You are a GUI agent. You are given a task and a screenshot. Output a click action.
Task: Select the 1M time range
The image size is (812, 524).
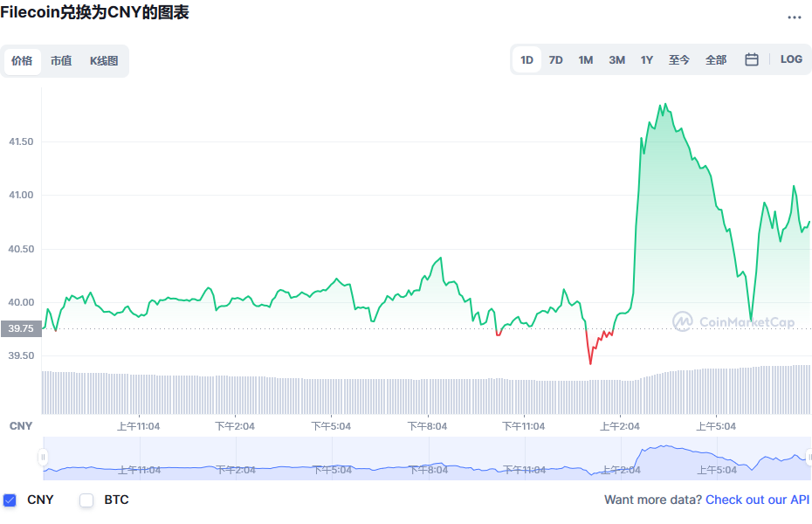pyautogui.click(x=586, y=60)
